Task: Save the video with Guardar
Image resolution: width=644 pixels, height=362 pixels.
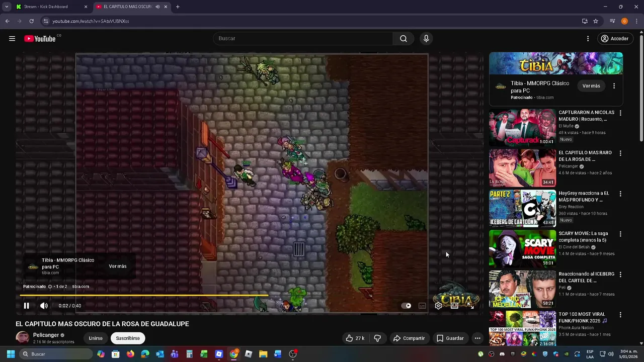Action: (450, 338)
